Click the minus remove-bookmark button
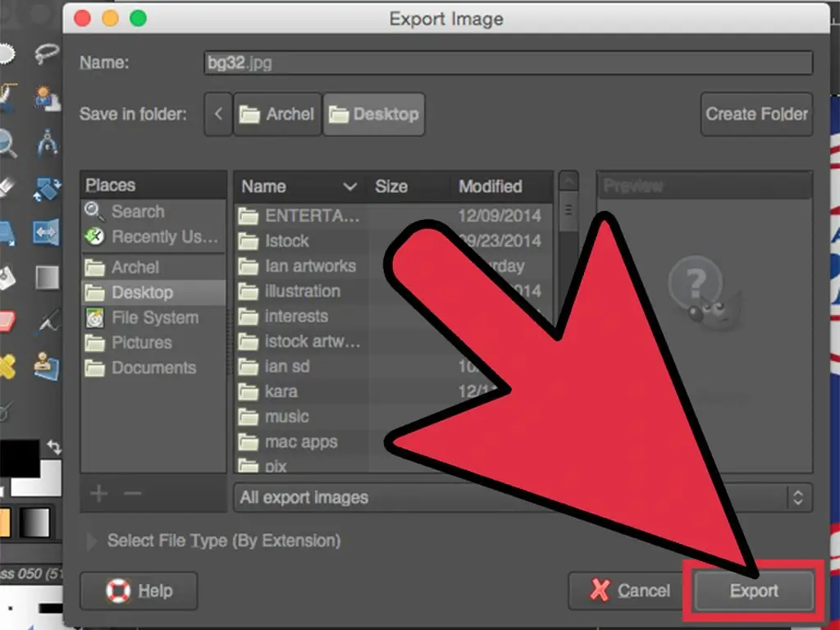The width and height of the screenshot is (840, 630). click(x=132, y=493)
